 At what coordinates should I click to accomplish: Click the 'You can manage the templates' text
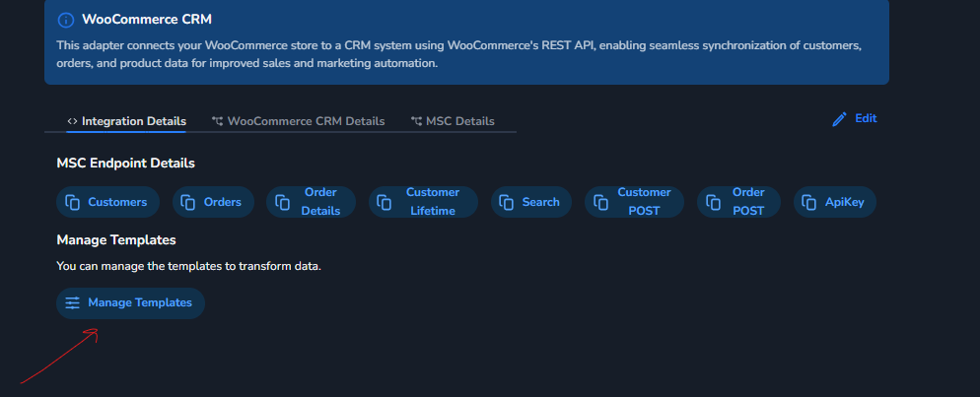click(188, 267)
